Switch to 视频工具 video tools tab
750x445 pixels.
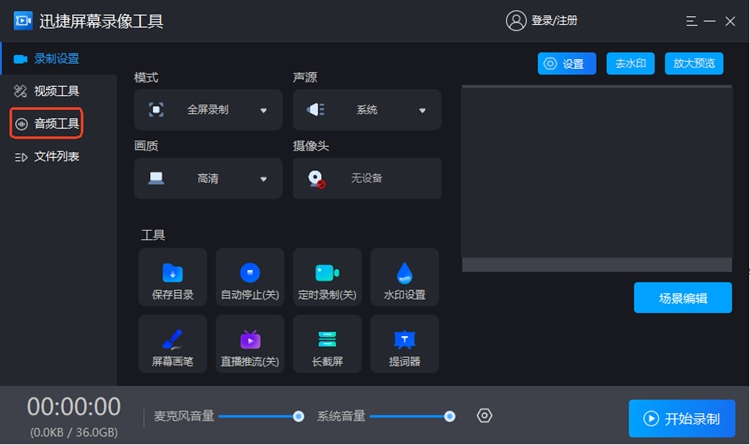pos(58,91)
